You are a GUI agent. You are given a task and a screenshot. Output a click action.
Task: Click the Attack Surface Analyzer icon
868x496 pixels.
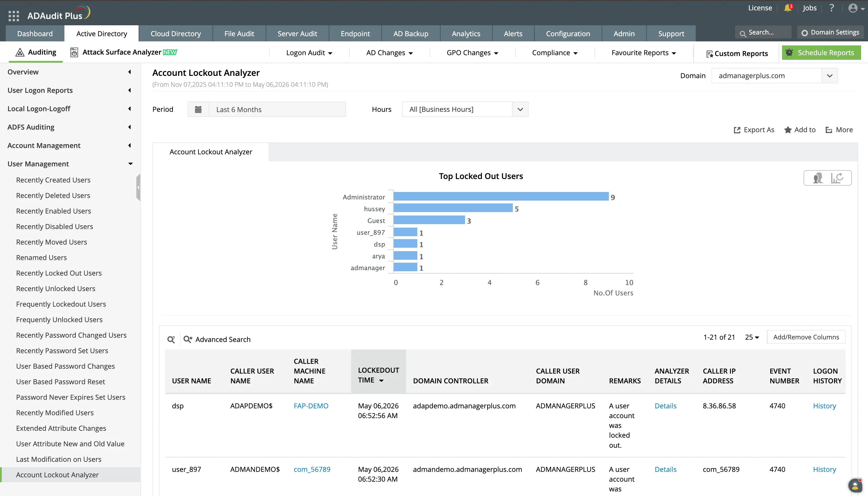pyautogui.click(x=74, y=53)
